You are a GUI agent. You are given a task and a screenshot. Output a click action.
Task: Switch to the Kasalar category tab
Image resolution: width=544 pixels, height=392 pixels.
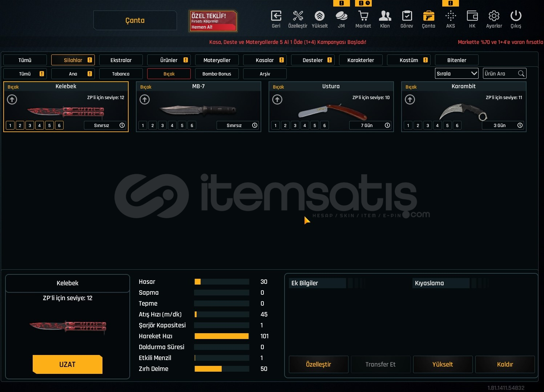[265, 60]
